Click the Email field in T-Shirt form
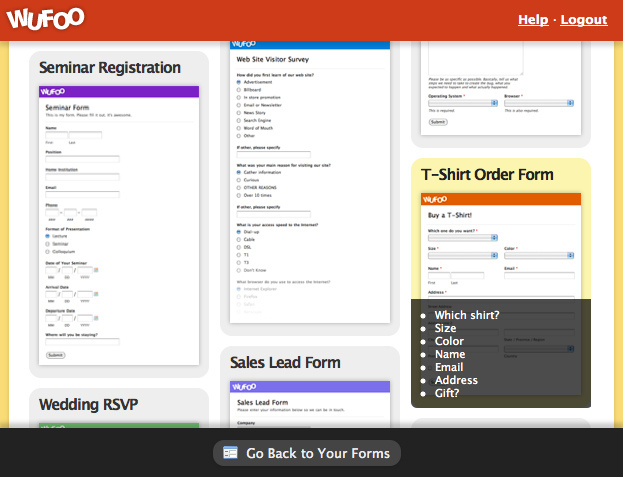This screenshot has width=623, height=477. pos(539,275)
